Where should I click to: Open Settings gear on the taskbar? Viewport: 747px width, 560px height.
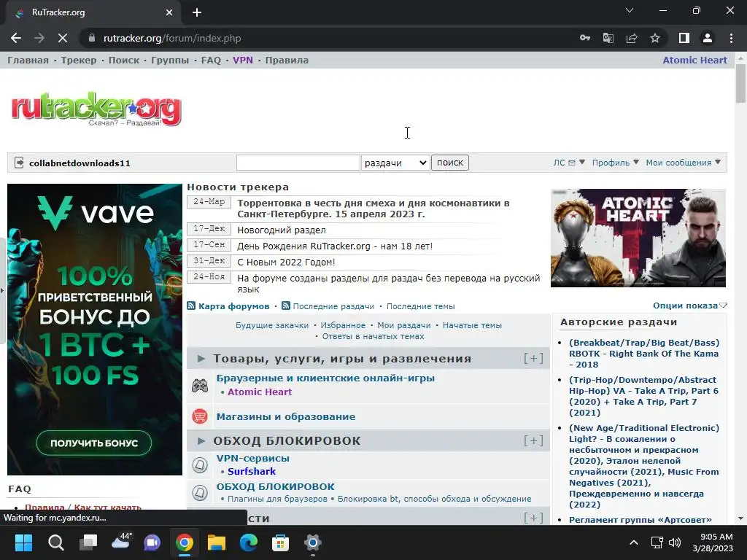point(312,542)
